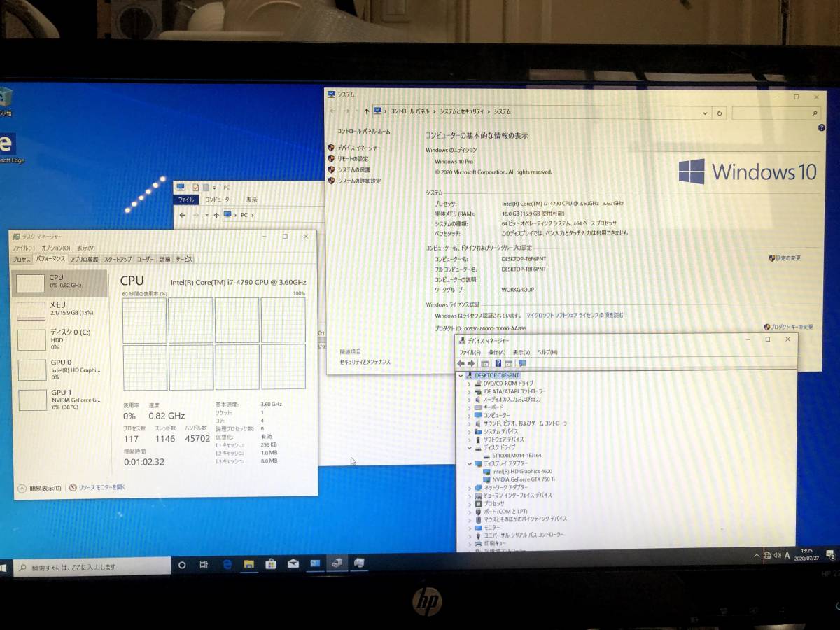Click volume speaker icon in system tray
Viewport: 840px width, 630px height.
point(777,556)
